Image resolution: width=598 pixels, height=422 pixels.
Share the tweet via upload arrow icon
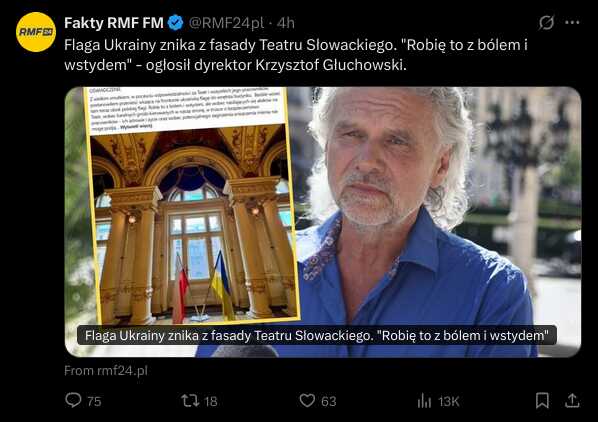click(x=572, y=401)
